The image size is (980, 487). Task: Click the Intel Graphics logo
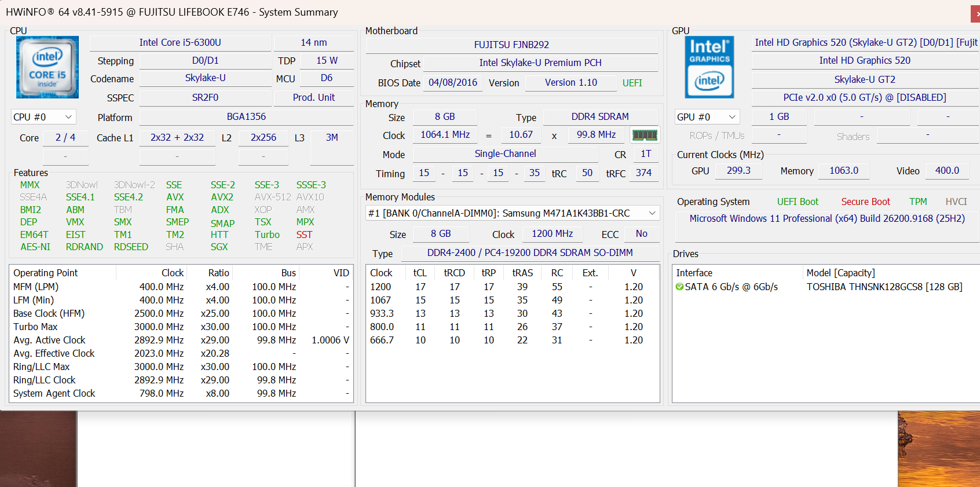(710, 67)
